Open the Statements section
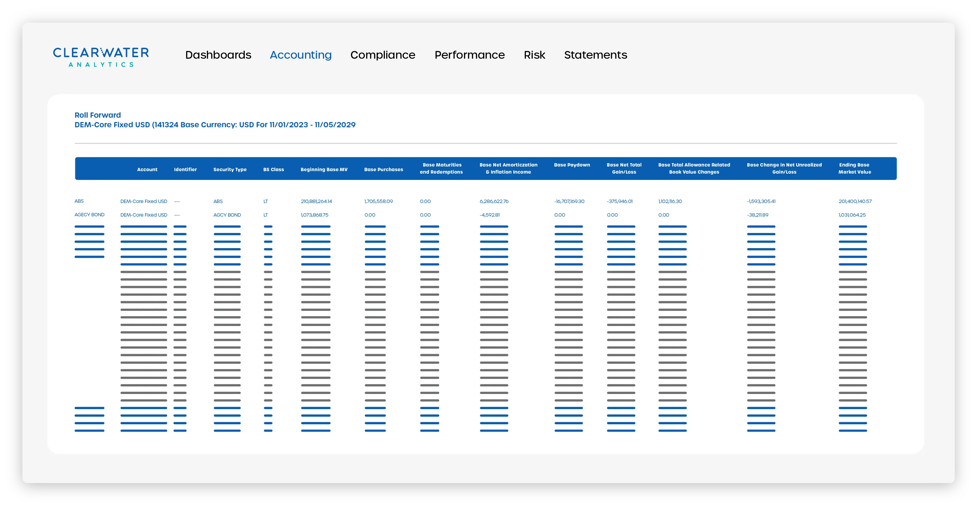Screen dimensions: 980x508 click(x=595, y=55)
